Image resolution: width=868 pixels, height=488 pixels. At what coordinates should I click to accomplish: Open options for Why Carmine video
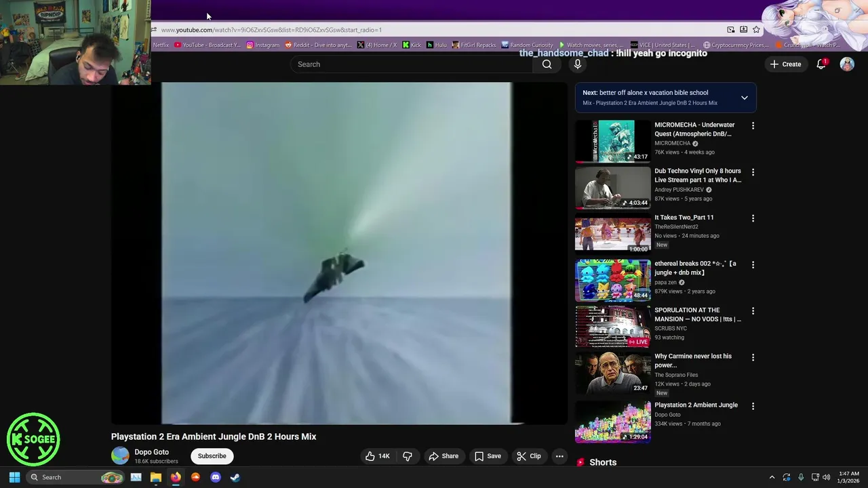(753, 357)
